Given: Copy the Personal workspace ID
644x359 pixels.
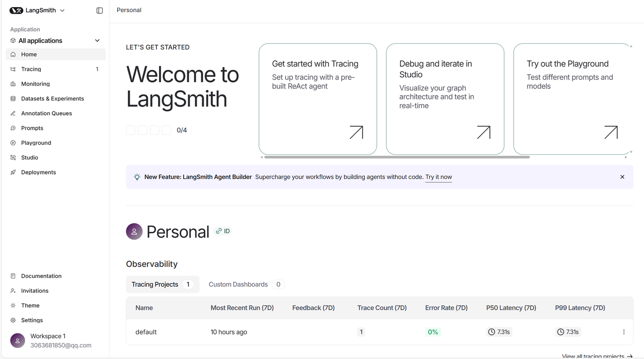Looking at the screenshot, I should 222,231.
